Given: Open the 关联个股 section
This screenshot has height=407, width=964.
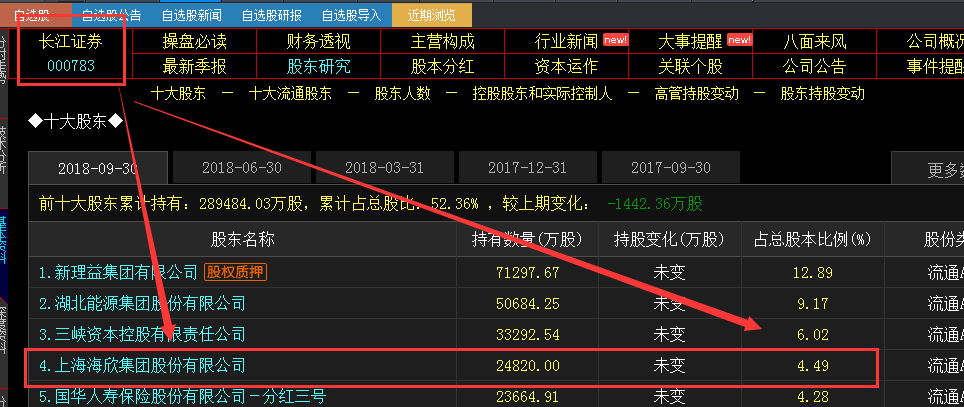Looking at the screenshot, I should (x=690, y=66).
